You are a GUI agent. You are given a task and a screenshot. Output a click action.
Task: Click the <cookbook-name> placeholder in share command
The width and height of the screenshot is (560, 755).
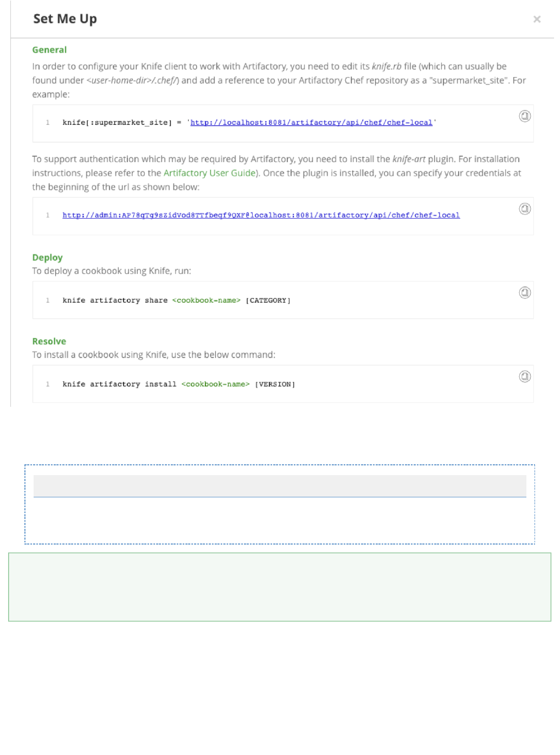(206, 300)
